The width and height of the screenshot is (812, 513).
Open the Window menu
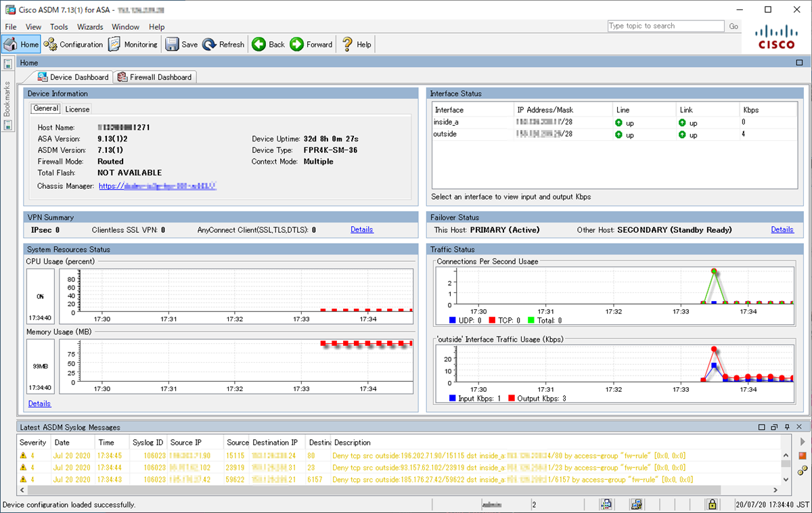(x=126, y=27)
